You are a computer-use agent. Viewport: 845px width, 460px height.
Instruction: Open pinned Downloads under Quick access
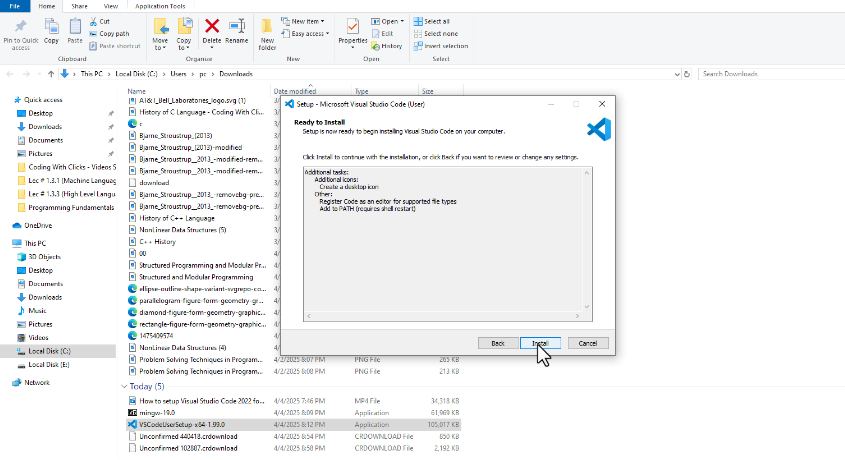pyautogui.click(x=45, y=127)
